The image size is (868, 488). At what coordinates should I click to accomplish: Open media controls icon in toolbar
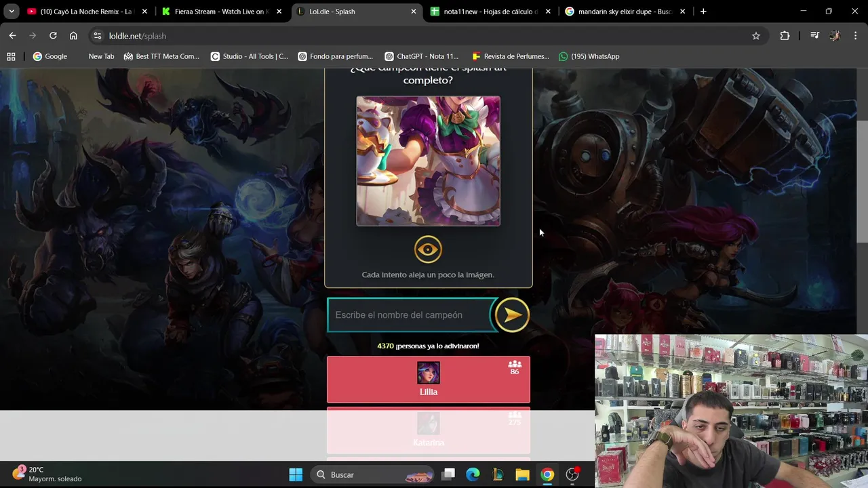click(x=814, y=36)
